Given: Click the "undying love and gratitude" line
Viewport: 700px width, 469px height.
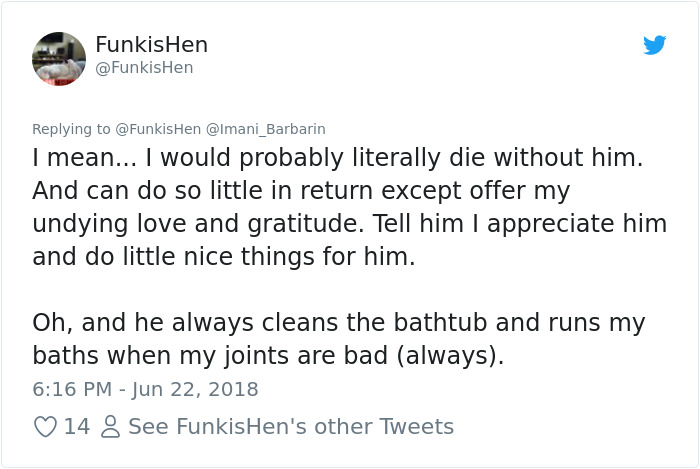Looking at the screenshot, I should 349,223.
